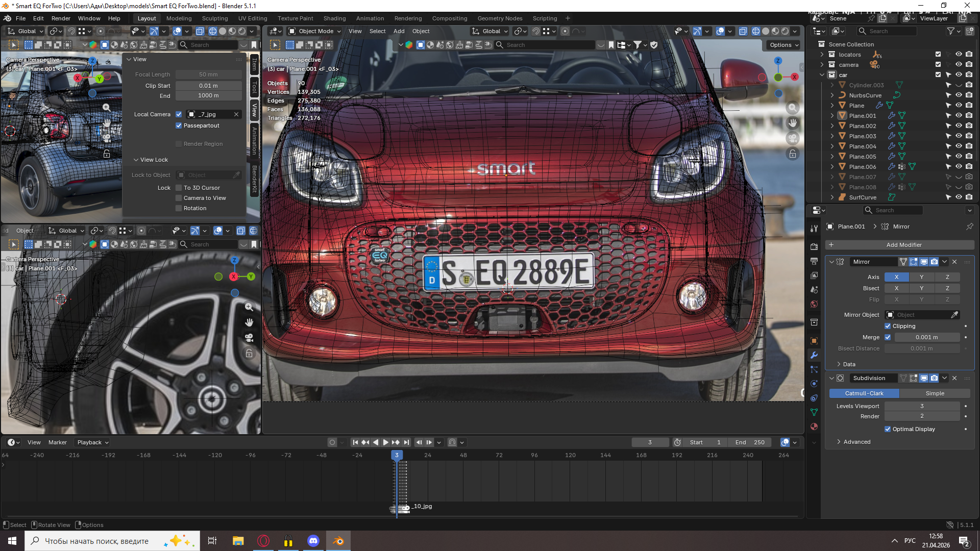The image size is (980, 551).
Task: Hide Plane.003 with its eye icon
Action: (959, 136)
